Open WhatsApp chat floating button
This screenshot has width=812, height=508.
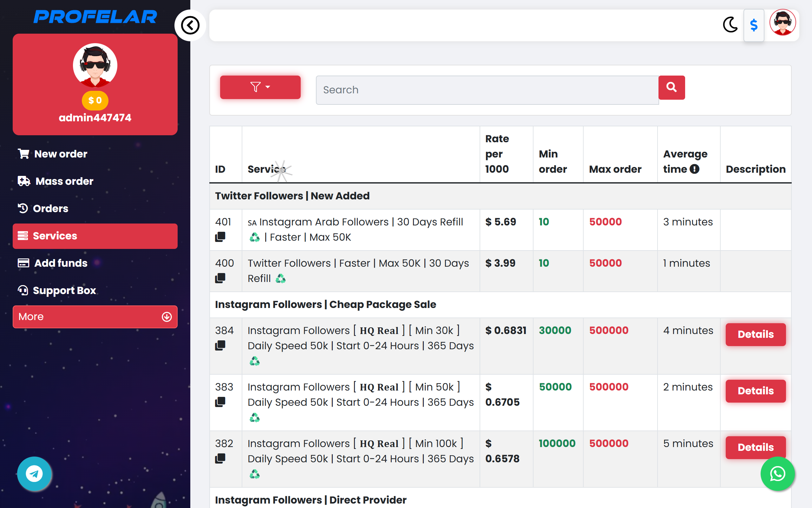pyautogui.click(x=777, y=473)
